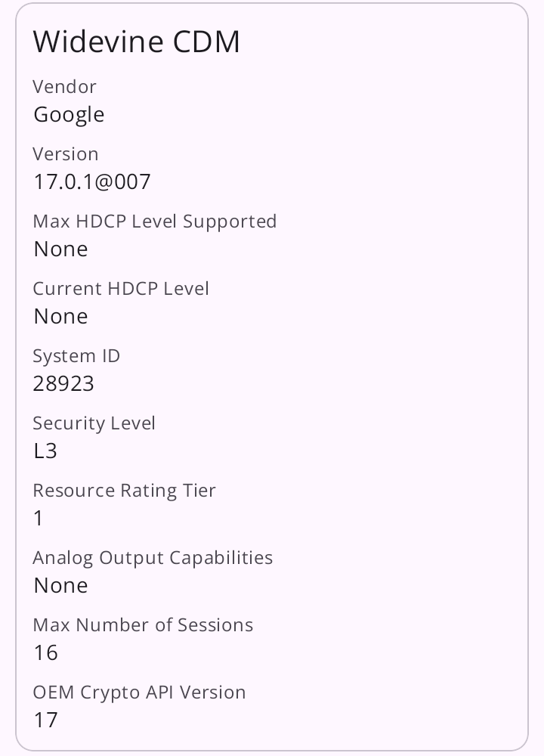Select the sessions value 16
Image resolution: width=544 pixels, height=756 pixels.
45,652
